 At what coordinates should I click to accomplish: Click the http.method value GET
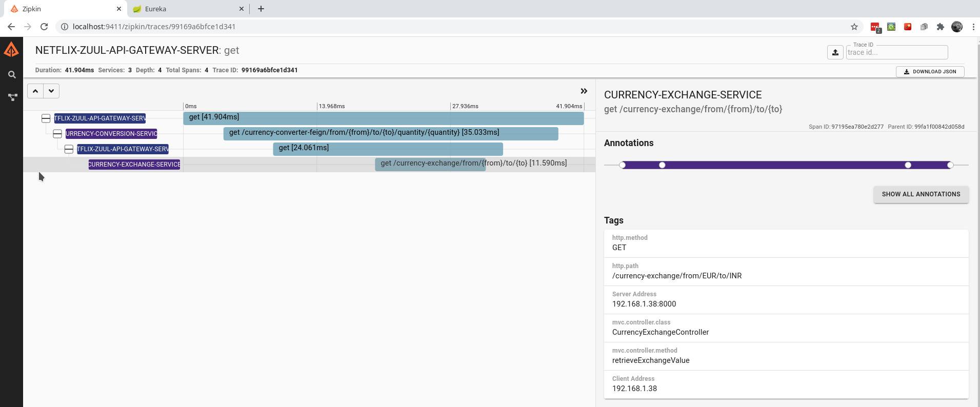tap(619, 248)
